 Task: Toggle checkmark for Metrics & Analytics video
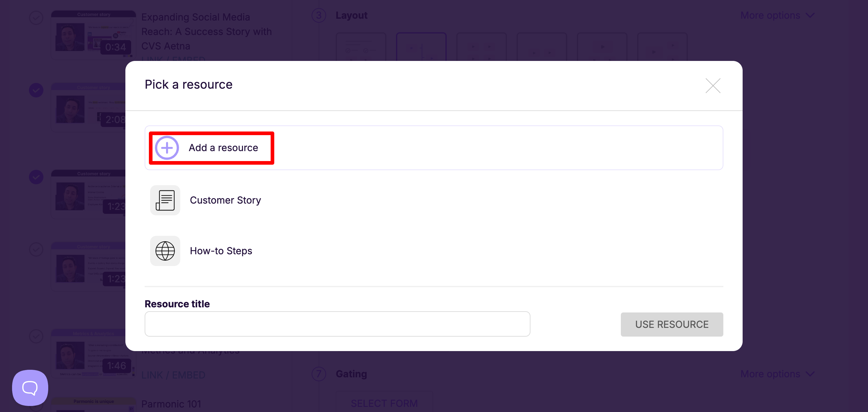[x=36, y=336]
